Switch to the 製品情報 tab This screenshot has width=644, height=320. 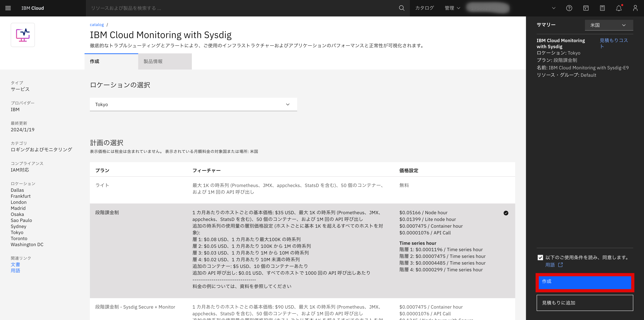[x=153, y=61]
